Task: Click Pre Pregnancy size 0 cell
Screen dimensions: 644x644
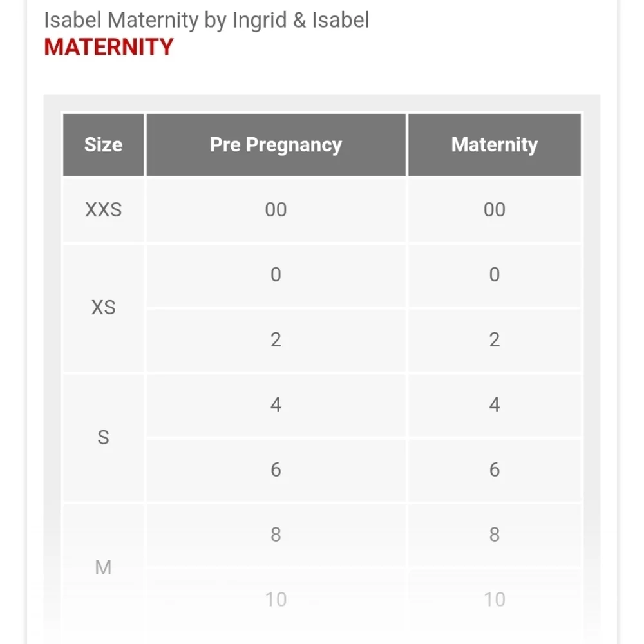Action: click(276, 275)
